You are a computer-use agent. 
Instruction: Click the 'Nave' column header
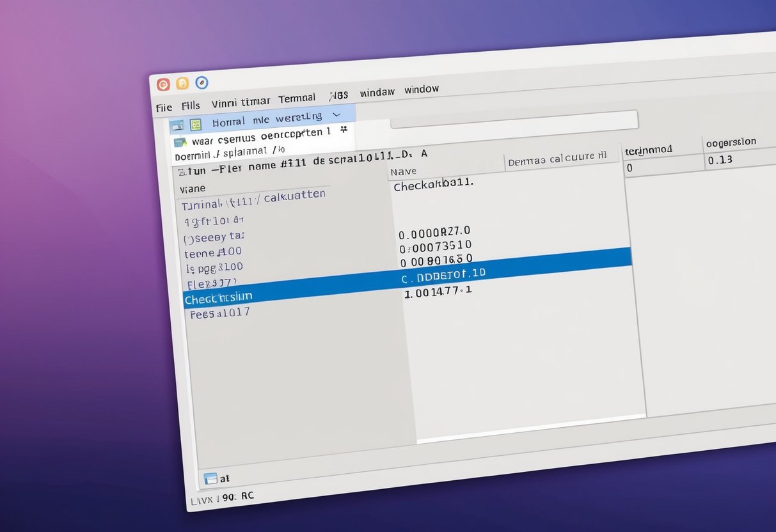click(x=403, y=171)
